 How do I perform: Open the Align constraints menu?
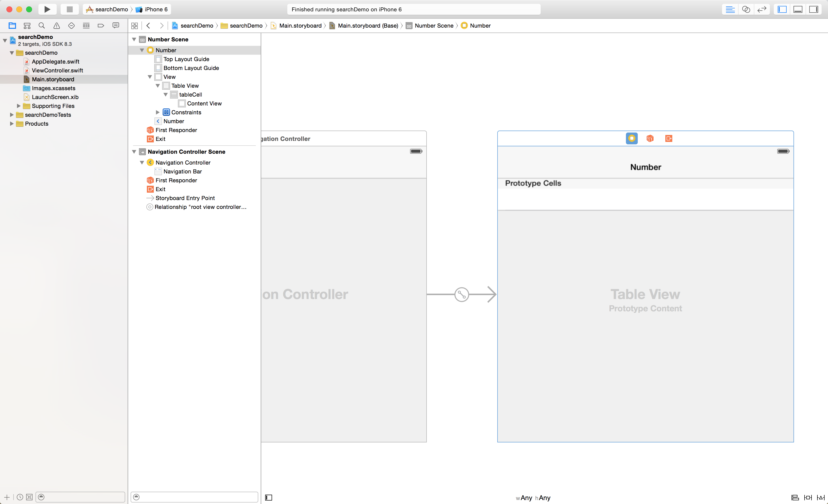(795, 498)
